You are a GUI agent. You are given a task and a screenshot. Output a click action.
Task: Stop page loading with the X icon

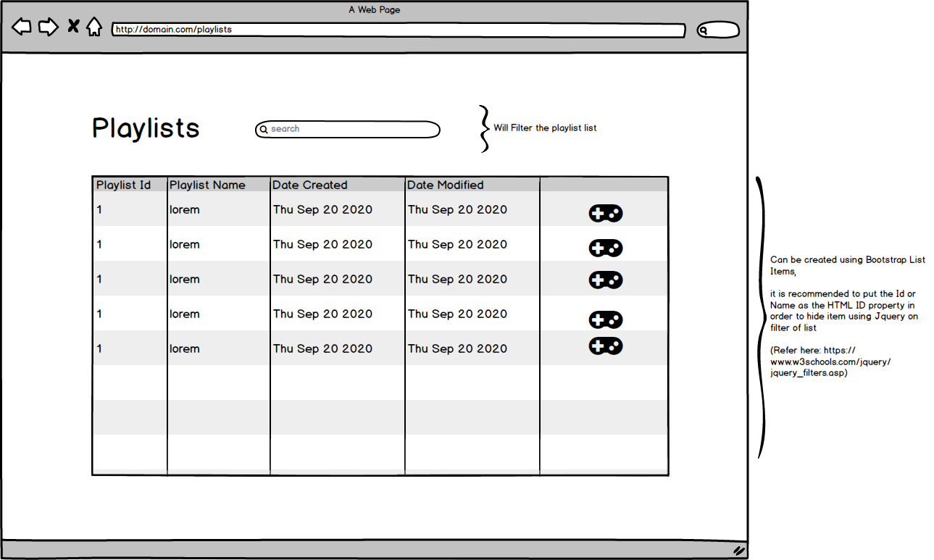(73, 27)
